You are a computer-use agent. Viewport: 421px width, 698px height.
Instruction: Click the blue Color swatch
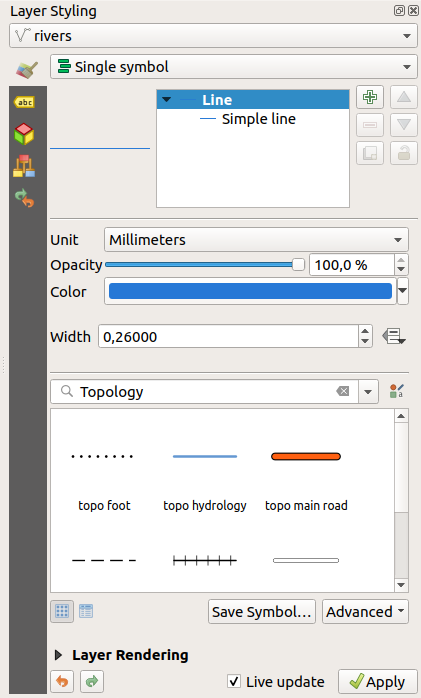pos(250,291)
